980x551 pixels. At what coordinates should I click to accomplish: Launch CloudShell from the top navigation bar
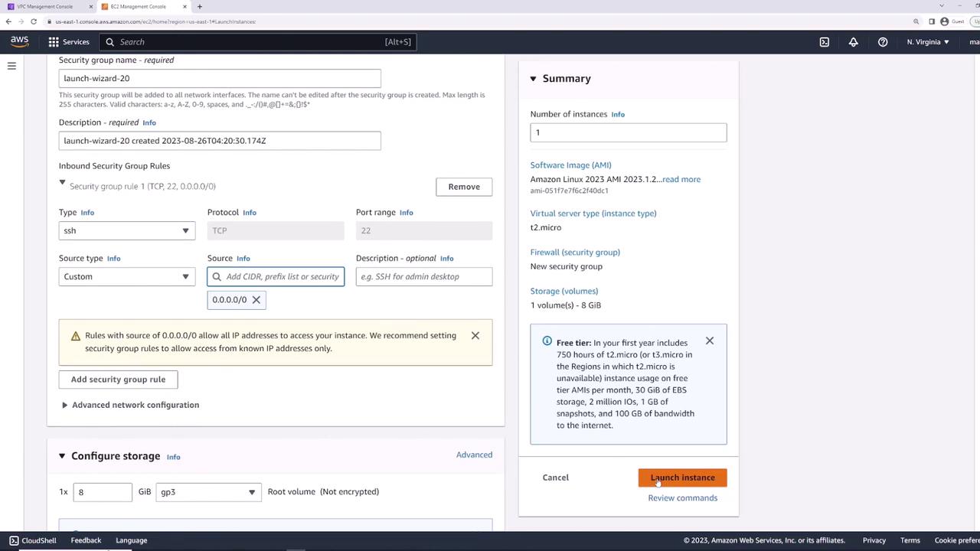[x=825, y=42]
